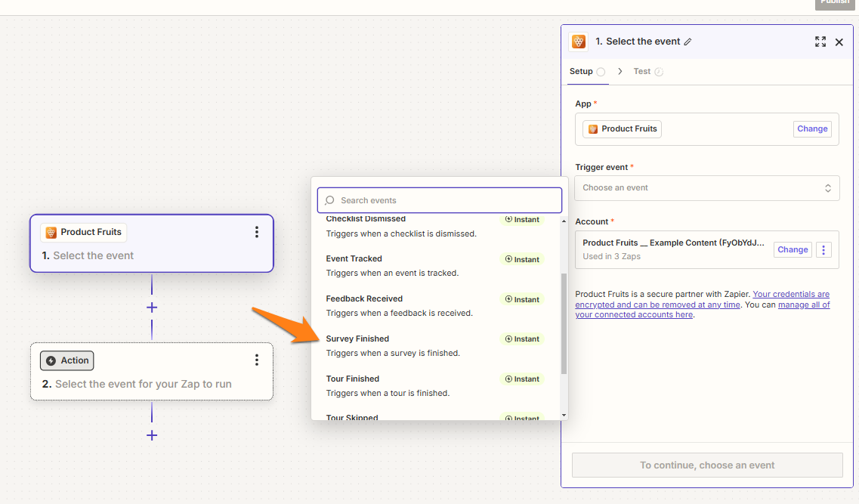Open the Trigger event dropdown
Screen dimensions: 859x504
pos(706,188)
